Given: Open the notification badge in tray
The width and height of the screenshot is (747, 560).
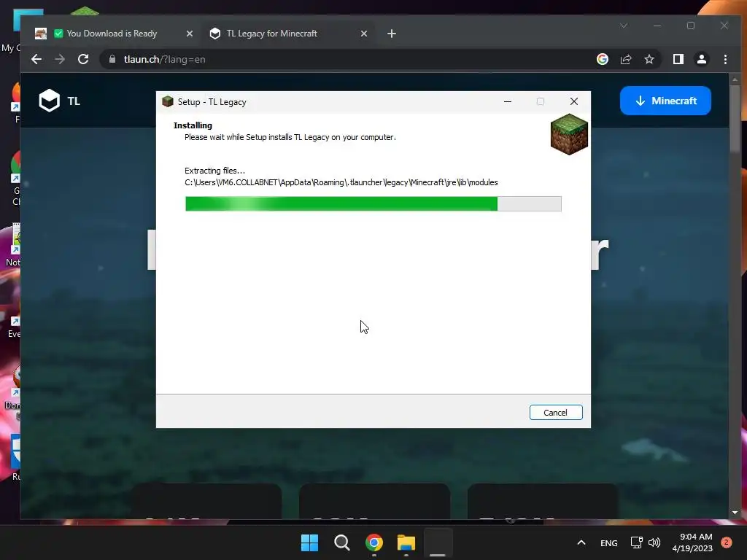Looking at the screenshot, I should coord(726,542).
